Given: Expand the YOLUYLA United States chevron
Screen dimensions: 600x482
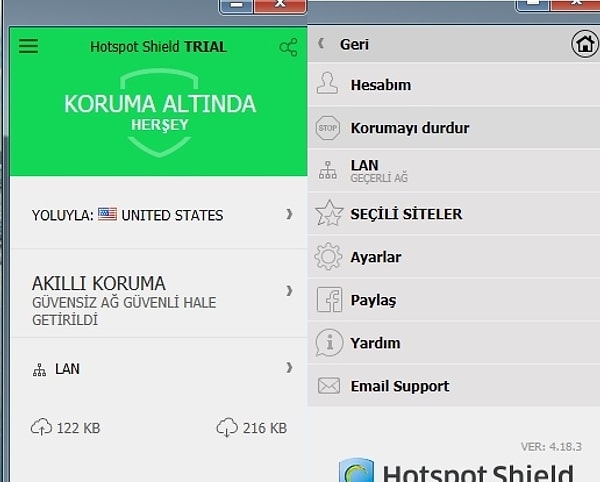Looking at the screenshot, I should tap(289, 214).
